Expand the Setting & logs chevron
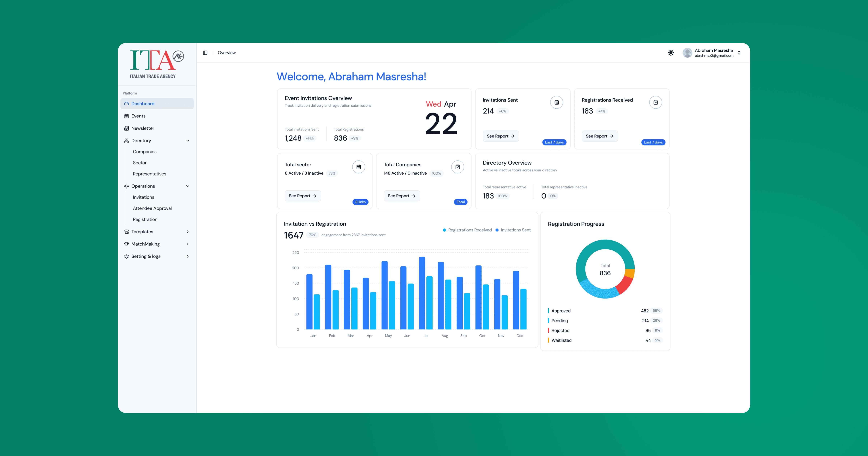This screenshot has width=868, height=456. pyautogui.click(x=188, y=256)
